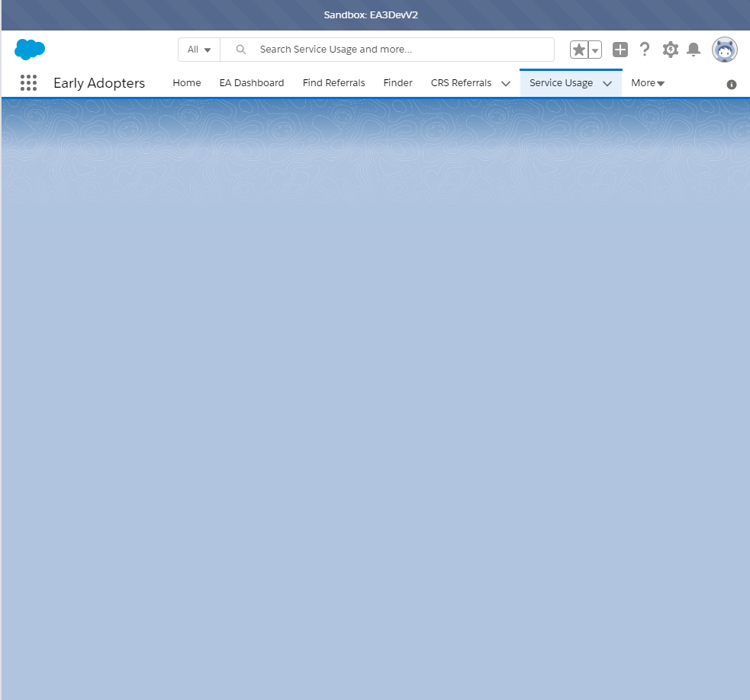Viewport: 750px width, 700px height.
Task: Open the Service Usage tab dropdown arrow
Action: (607, 83)
